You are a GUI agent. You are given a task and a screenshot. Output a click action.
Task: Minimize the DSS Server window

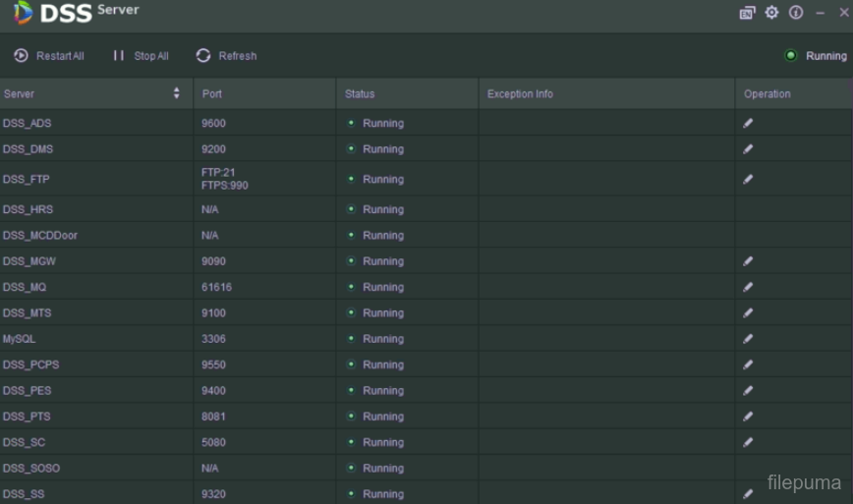pyautogui.click(x=821, y=13)
